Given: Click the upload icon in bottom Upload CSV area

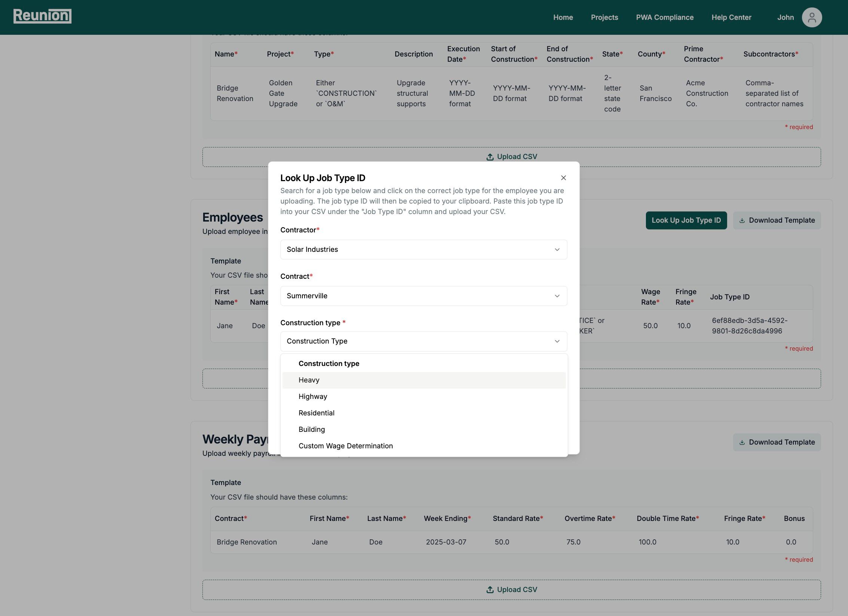Looking at the screenshot, I should 489,589.
